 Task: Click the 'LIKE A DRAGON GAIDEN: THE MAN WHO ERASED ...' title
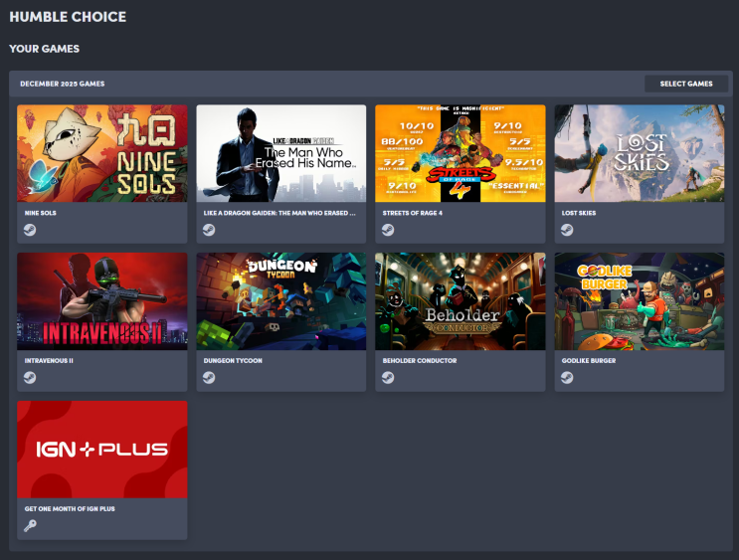click(x=279, y=213)
